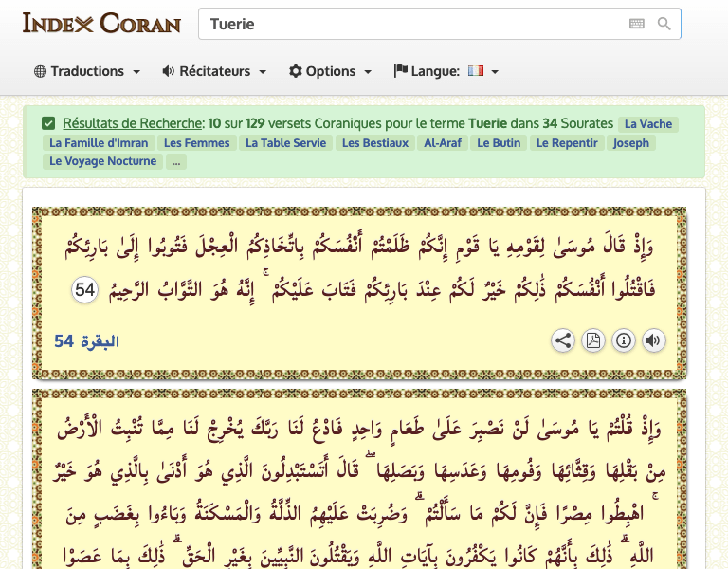This screenshot has width=728, height=569.
Task: Open the virtual keyboard icon in search box
Action: [x=636, y=24]
